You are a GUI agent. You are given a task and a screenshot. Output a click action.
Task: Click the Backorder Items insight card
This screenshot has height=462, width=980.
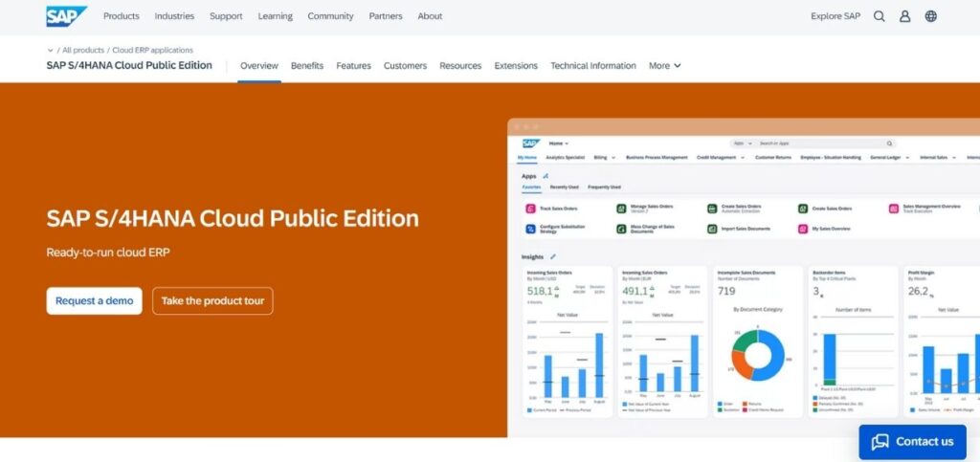[x=853, y=341]
